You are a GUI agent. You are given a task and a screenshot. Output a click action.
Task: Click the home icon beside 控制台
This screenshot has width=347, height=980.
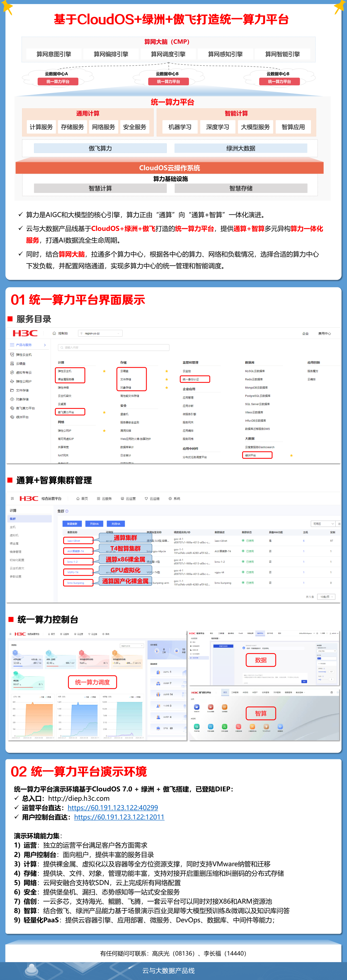coord(54,333)
